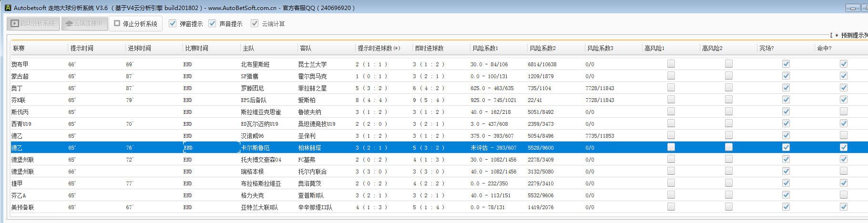Toggle the 弹窗提示 checkbox
The height and width of the screenshot is (223, 868).
pos(173,23)
